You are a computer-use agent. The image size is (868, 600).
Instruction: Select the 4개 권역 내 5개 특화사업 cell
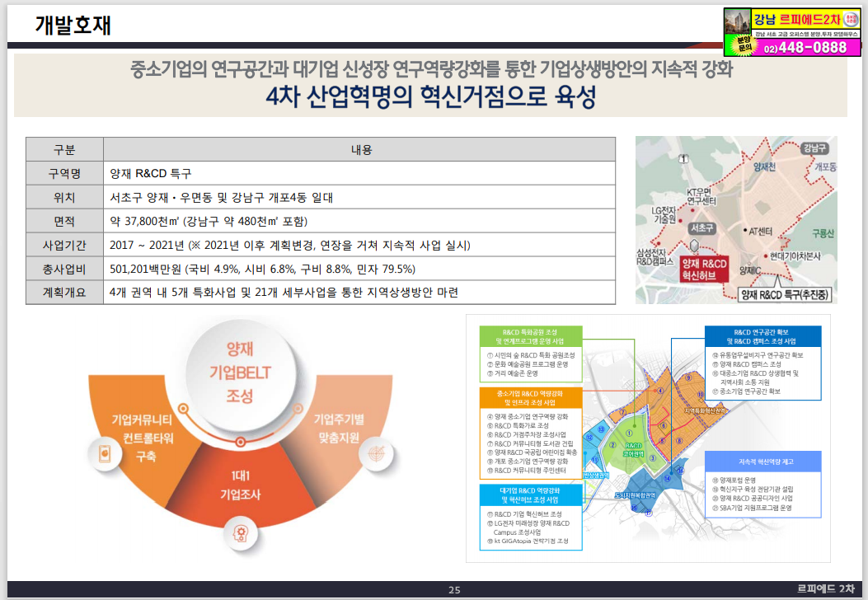360,293
